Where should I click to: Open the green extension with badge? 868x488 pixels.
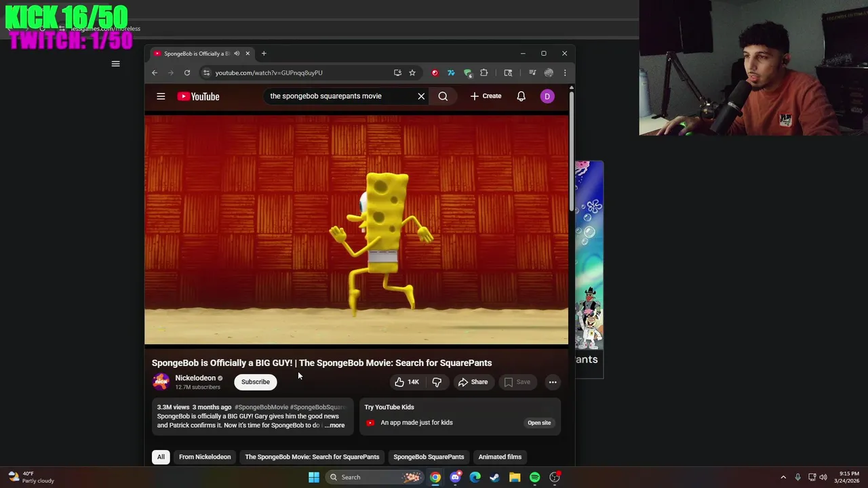(x=467, y=73)
